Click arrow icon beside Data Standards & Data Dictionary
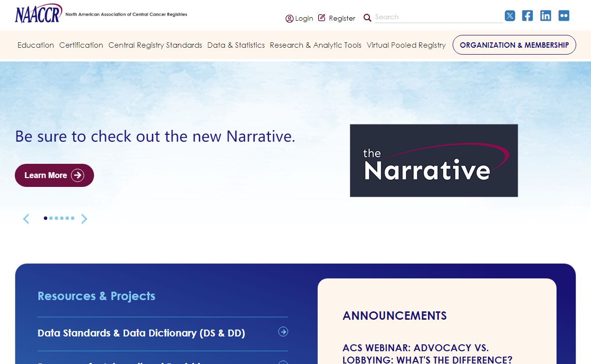Viewport: 591px width, 364px height. click(x=283, y=332)
